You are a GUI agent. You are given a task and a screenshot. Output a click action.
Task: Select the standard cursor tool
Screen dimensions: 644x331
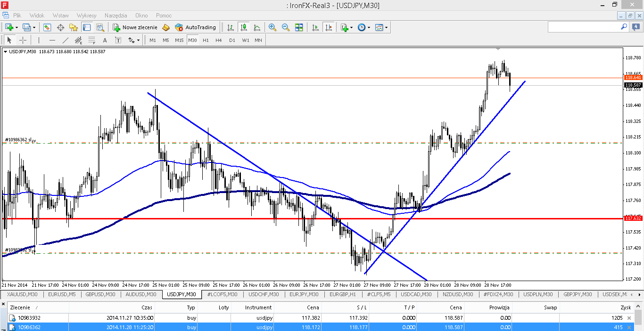click(9, 40)
